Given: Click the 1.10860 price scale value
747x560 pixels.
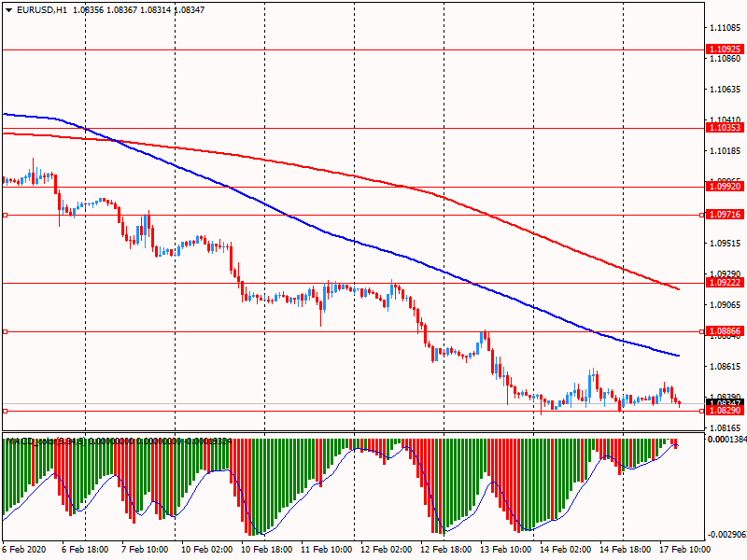Looking at the screenshot, I should 726,59.
